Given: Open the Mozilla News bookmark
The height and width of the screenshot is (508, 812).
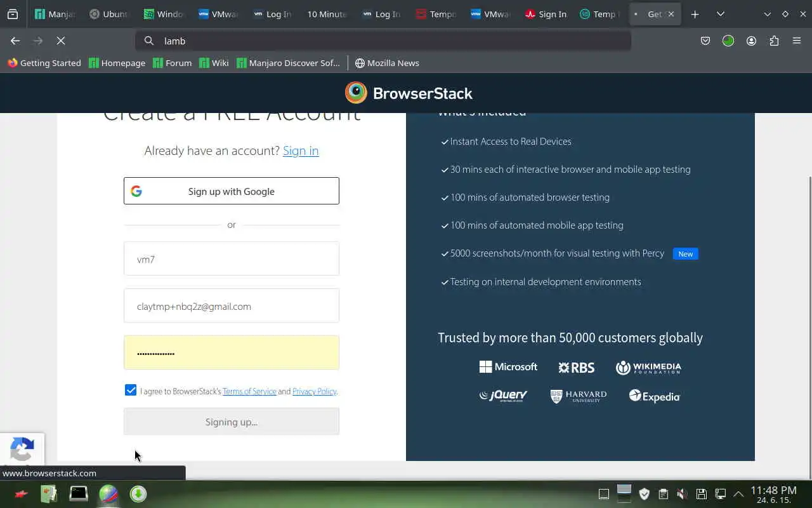Looking at the screenshot, I should [x=387, y=63].
